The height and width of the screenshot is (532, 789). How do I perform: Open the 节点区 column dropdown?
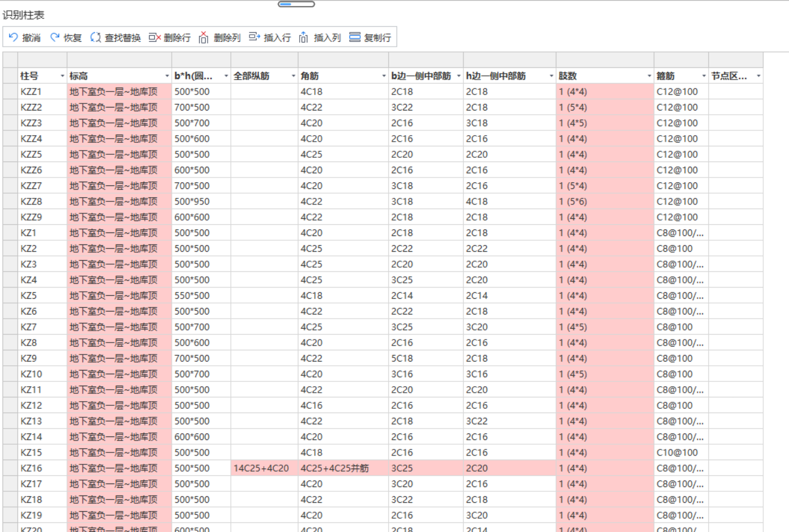click(758, 77)
